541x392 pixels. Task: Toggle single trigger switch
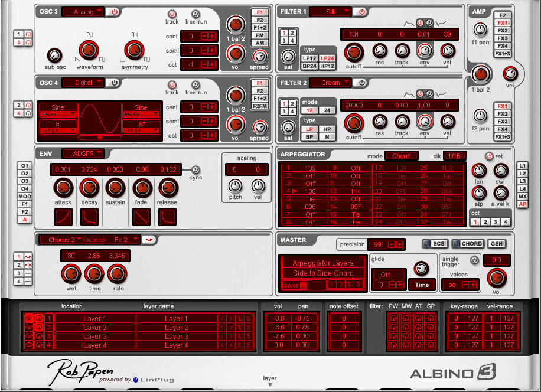474,260
